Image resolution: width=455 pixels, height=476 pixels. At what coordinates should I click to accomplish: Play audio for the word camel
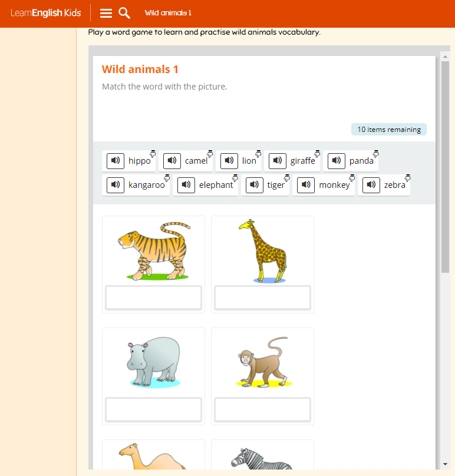pos(172,161)
